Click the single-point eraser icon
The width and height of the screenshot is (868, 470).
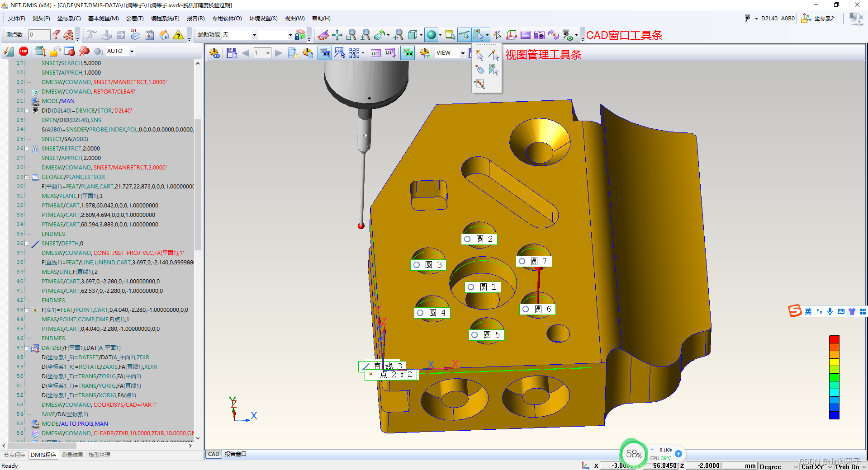coord(56,35)
